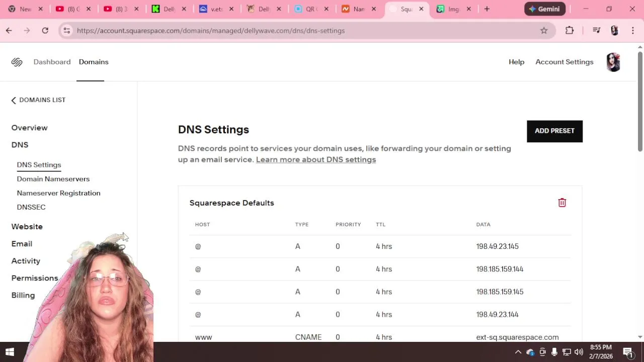Open the media control icon in the toolbar

tap(596, 31)
